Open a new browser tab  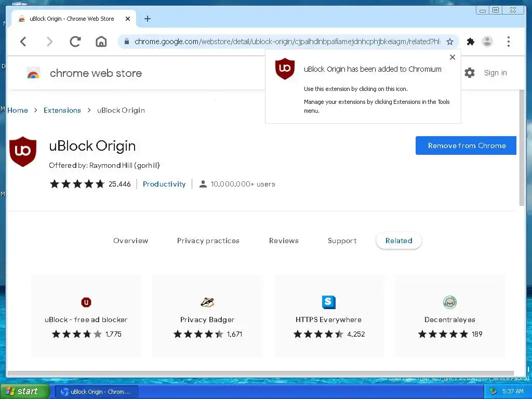tap(147, 19)
